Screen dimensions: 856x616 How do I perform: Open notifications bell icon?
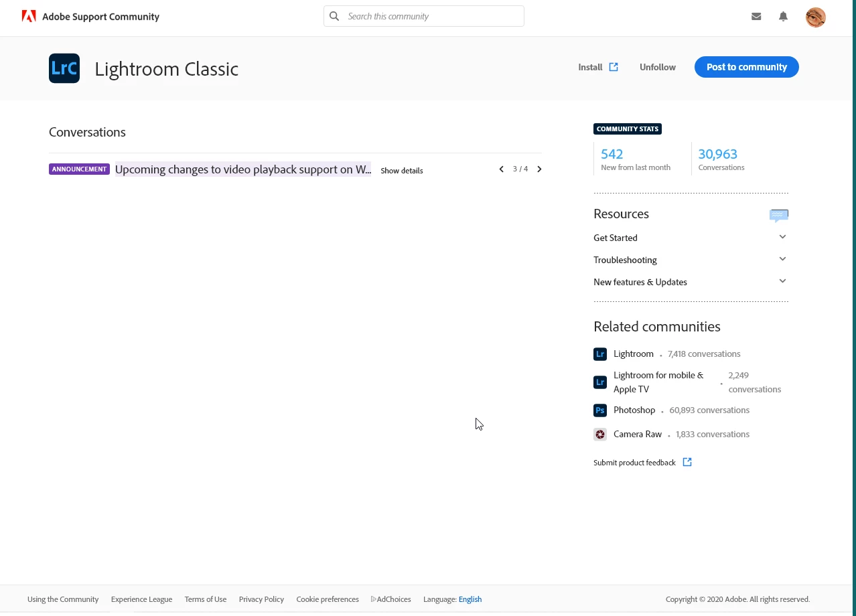tap(783, 17)
